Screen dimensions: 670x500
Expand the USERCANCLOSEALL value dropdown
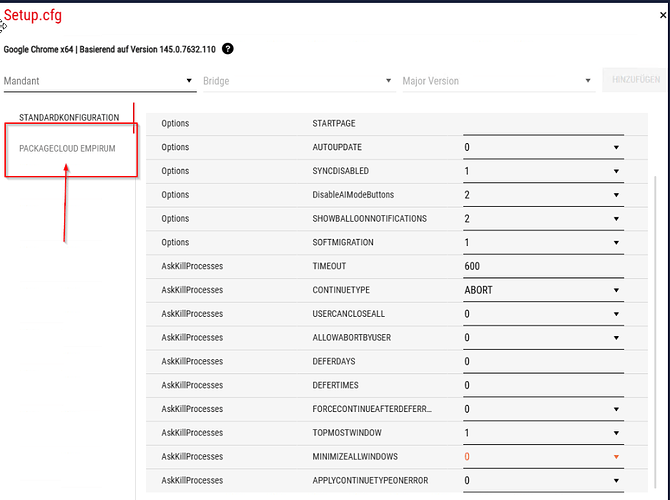coord(542,314)
